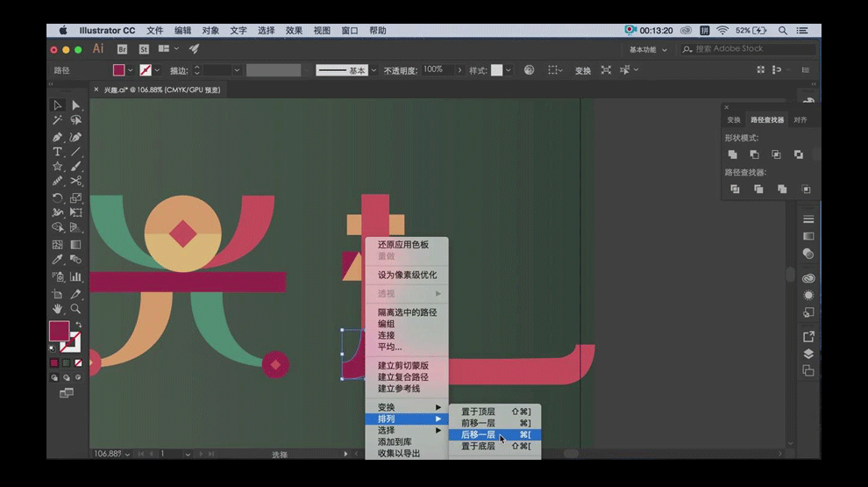Click Minus Front in shape modes
This screenshot has width=868, height=487.
[x=754, y=154]
